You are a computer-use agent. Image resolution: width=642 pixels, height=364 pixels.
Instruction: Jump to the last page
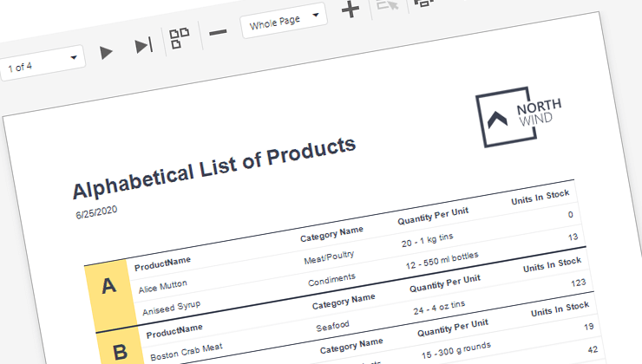pos(144,46)
